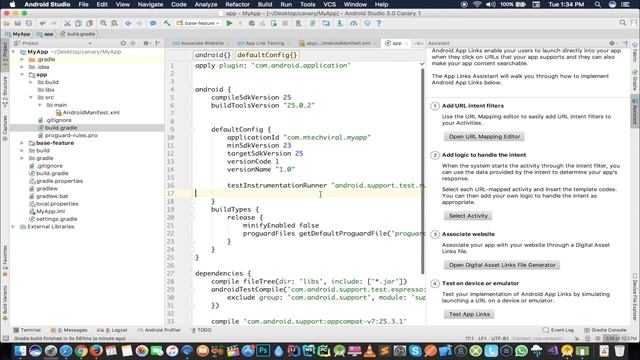Collapse the app module node

pos(22,75)
